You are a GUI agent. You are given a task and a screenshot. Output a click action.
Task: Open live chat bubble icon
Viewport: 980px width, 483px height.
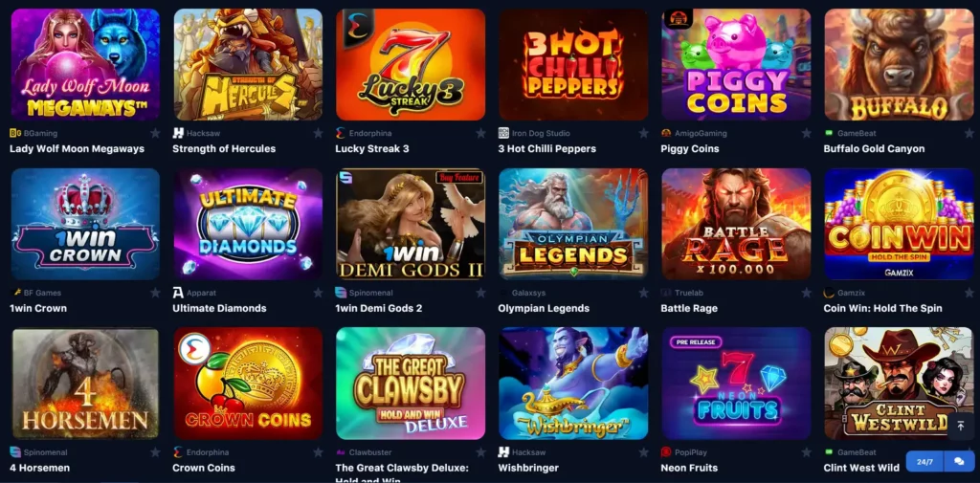pos(959,462)
